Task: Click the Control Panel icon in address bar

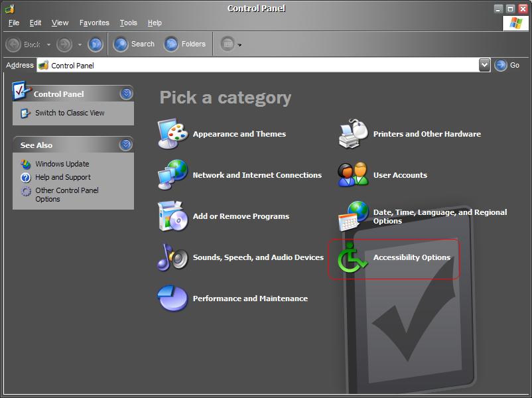Action: coord(43,65)
